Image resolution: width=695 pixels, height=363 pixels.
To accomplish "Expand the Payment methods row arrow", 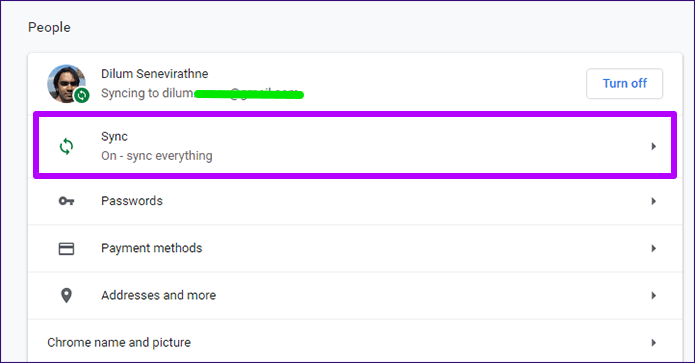I will pyautogui.click(x=654, y=248).
